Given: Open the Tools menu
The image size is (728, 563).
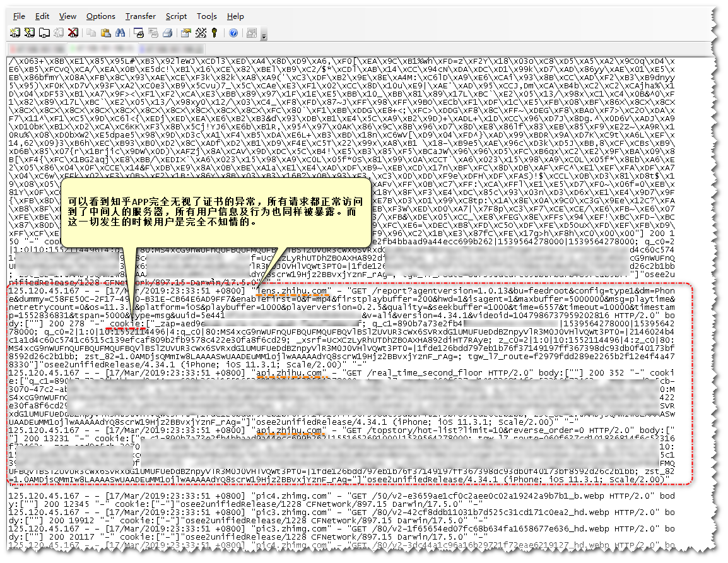Looking at the screenshot, I should 207,16.
